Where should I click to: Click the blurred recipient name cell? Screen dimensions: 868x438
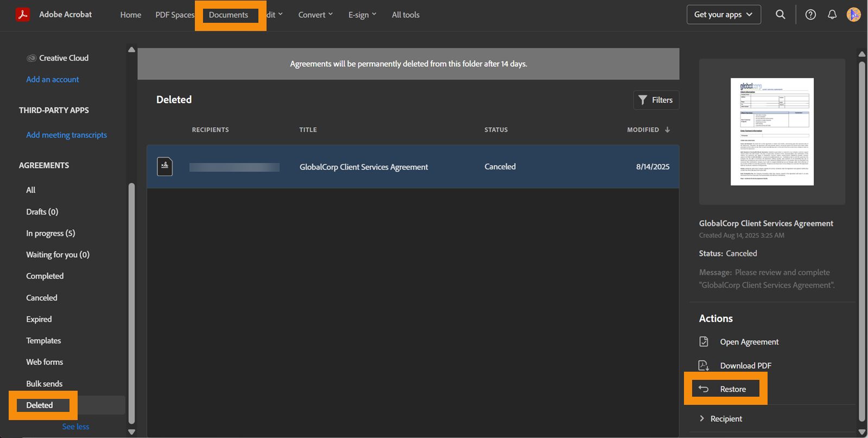(235, 167)
